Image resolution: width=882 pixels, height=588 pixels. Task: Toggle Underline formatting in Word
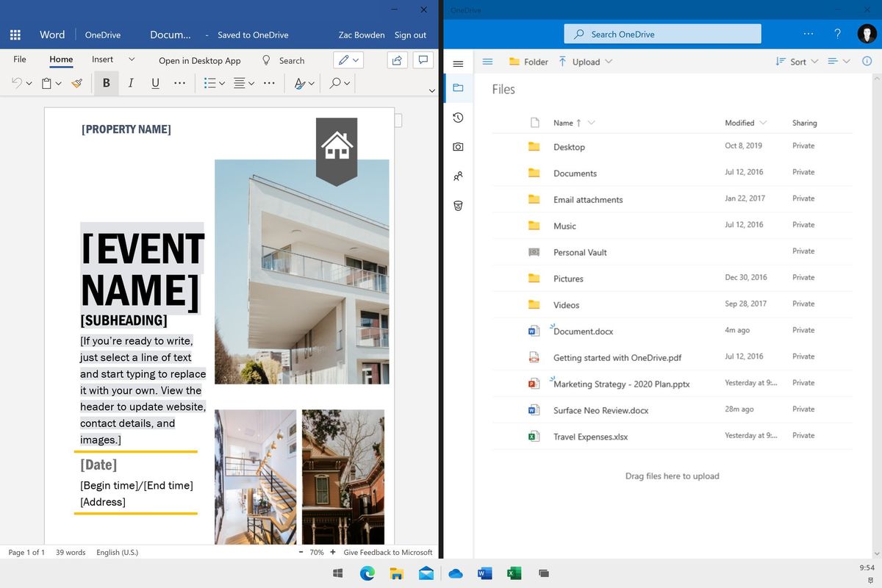[x=155, y=83]
